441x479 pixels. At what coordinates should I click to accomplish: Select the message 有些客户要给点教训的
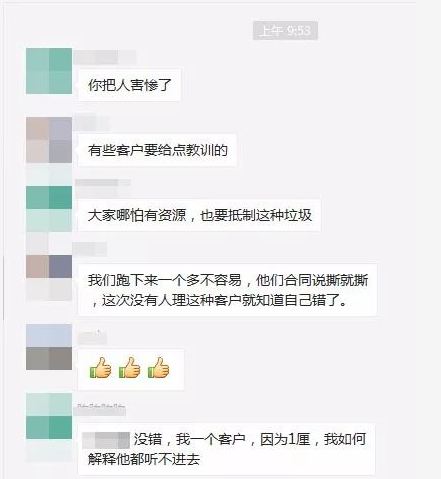157,150
